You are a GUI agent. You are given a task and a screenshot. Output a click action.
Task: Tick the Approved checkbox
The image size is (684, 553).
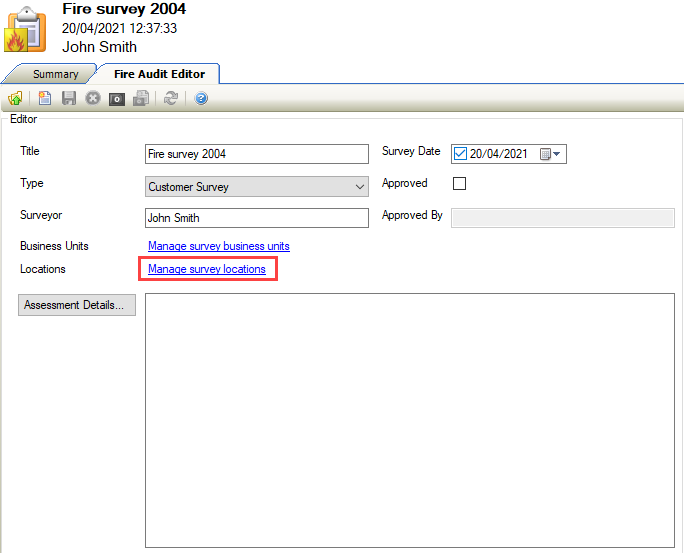click(x=460, y=184)
